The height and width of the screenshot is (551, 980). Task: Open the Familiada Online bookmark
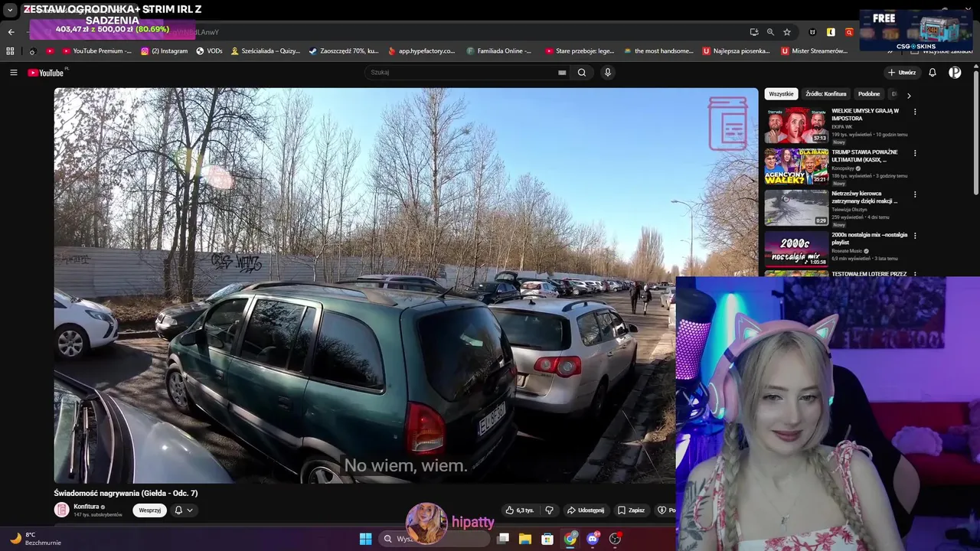(498, 51)
